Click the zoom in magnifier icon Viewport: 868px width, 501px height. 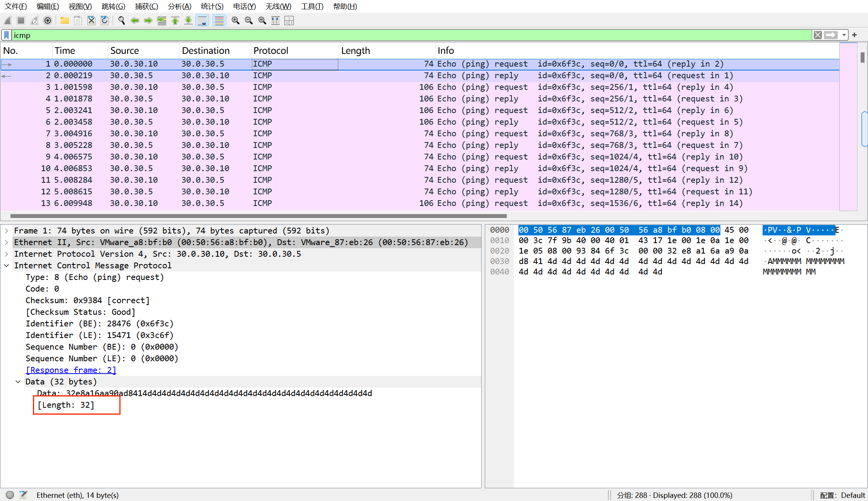point(235,21)
